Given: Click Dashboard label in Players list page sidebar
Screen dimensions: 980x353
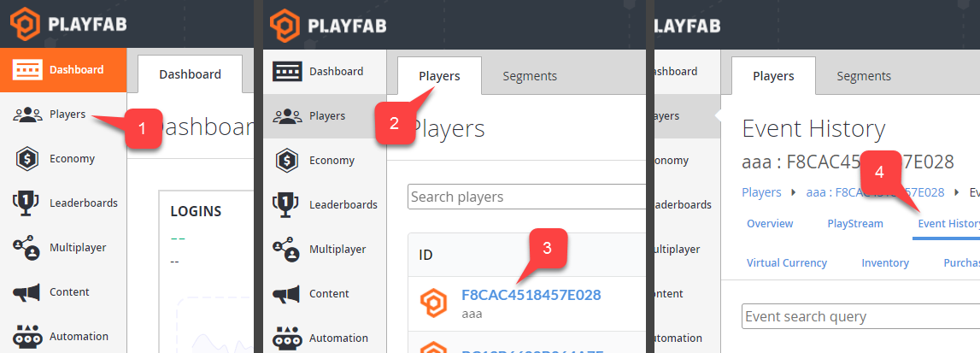Looking at the screenshot, I should (x=337, y=71).
